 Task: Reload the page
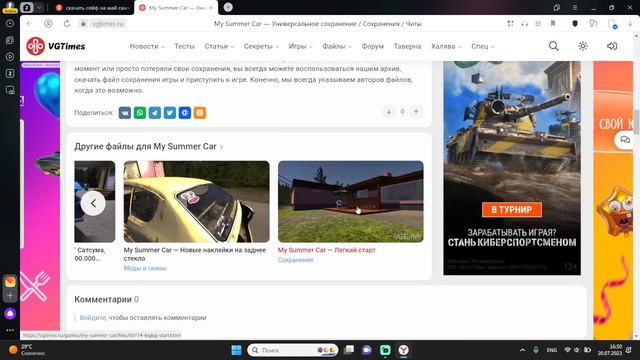point(67,24)
